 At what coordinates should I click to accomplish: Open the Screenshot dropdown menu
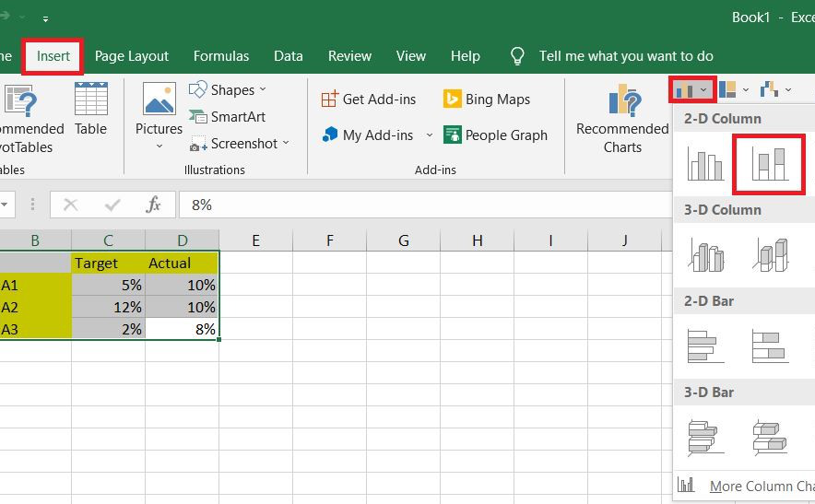tap(240, 144)
